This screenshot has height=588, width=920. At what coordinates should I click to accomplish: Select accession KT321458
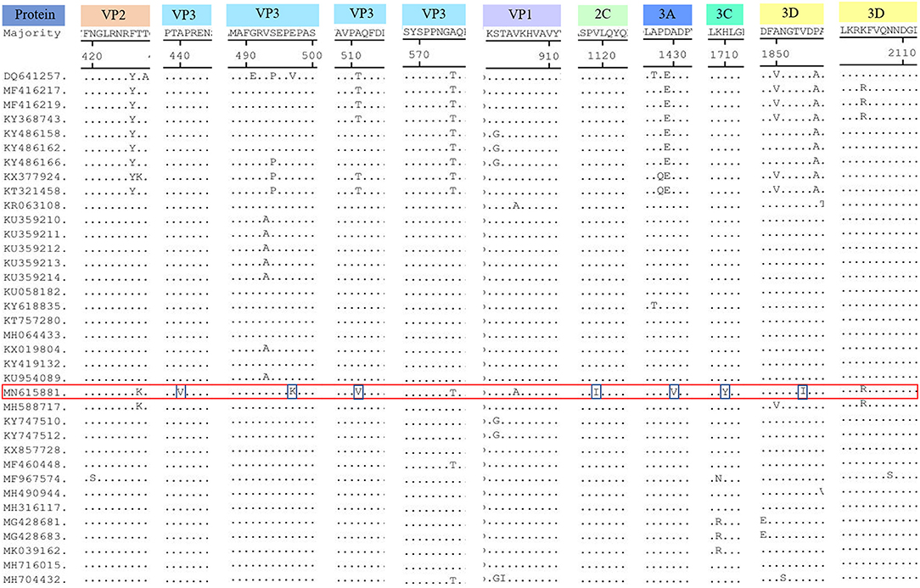pyautogui.click(x=35, y=191)
